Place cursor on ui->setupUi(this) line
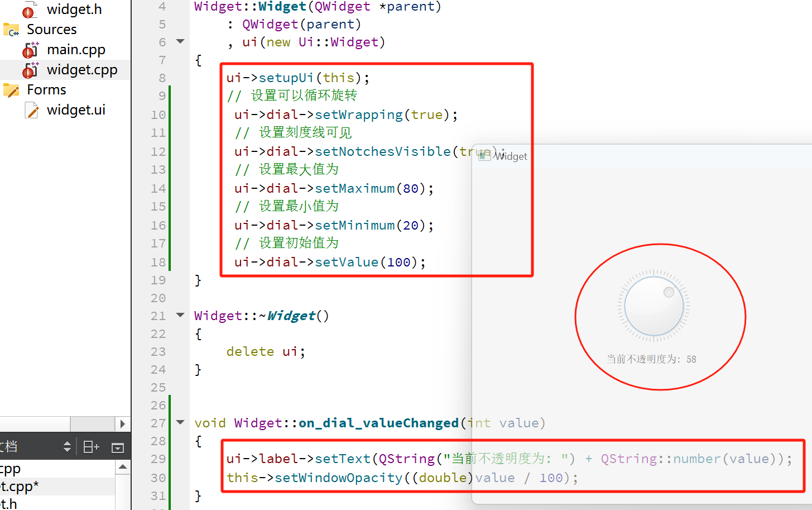812x510 pixels. tap(298, 78)
